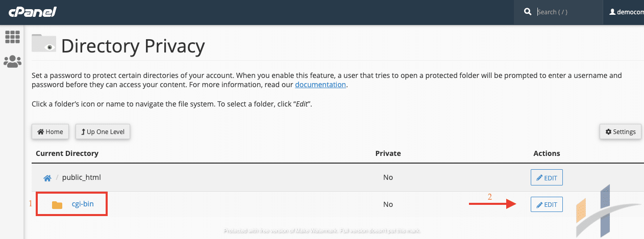Click the Directory Privacy folder-eye icon

click(43, 43)
